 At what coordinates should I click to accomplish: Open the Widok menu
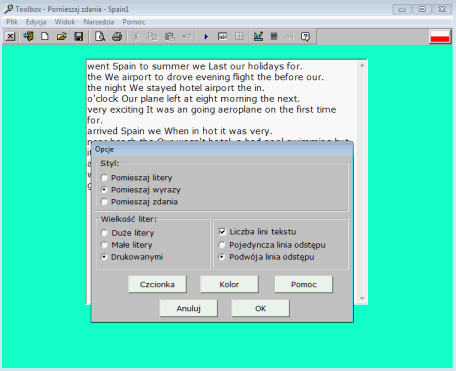coord(65,22)
